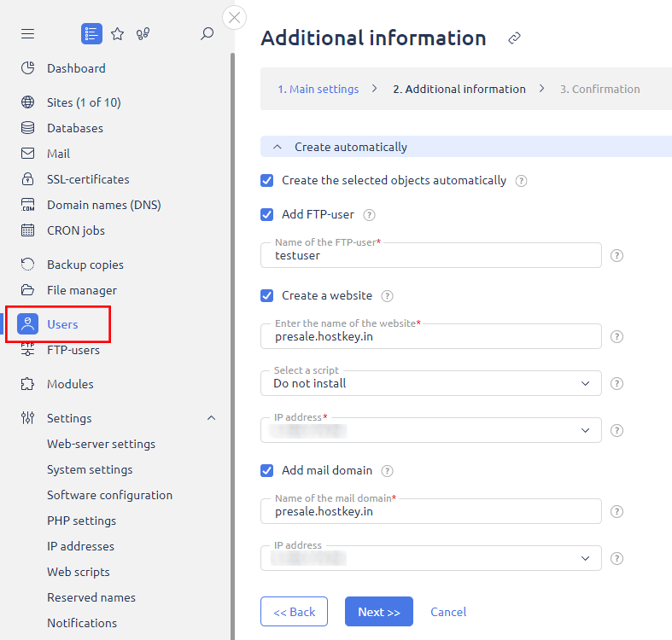Open the Select a script dropdown
Viewport: 672px width, 640px height.
431,383
